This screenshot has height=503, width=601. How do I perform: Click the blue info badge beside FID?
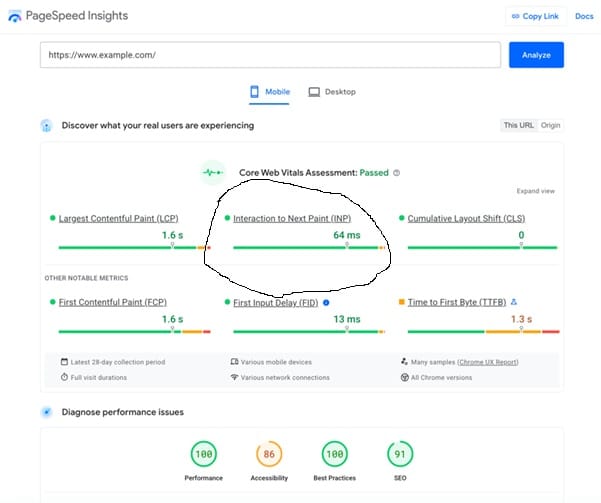tap(326, 302)
